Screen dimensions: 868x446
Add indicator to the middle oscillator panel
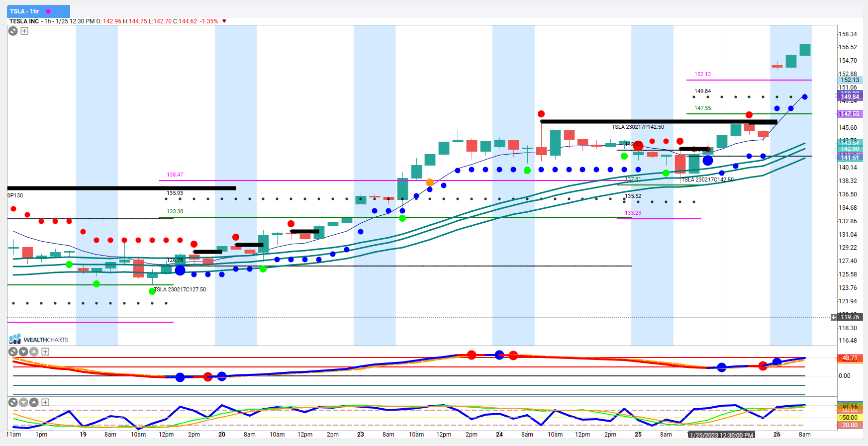click(45, 352)
